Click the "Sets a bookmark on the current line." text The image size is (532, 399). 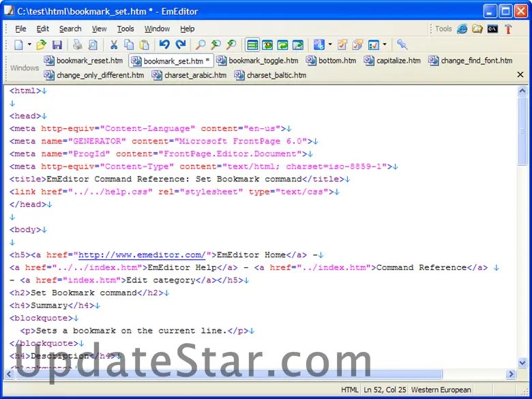tap(132, 331)
